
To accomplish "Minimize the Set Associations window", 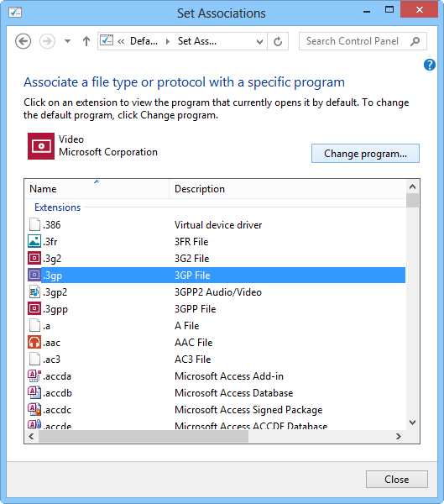I will (x=367, y=12).
